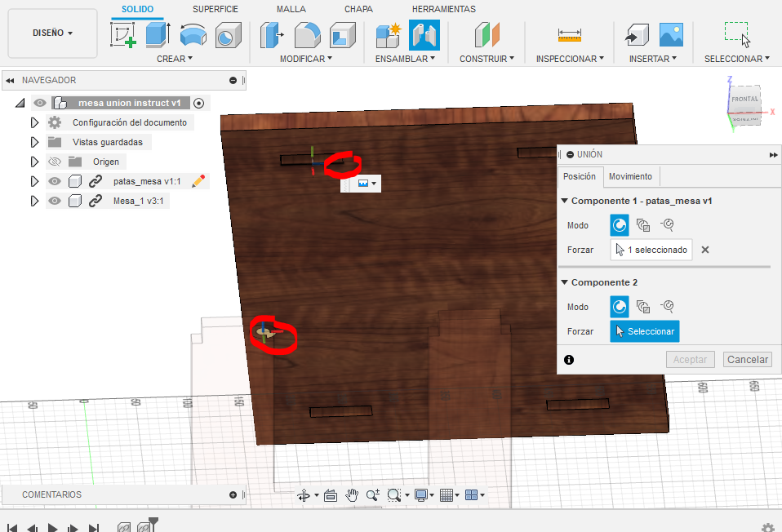Collapse the Componente 2 section
Viewport: 782px width, 532px height.
point(565,282)
